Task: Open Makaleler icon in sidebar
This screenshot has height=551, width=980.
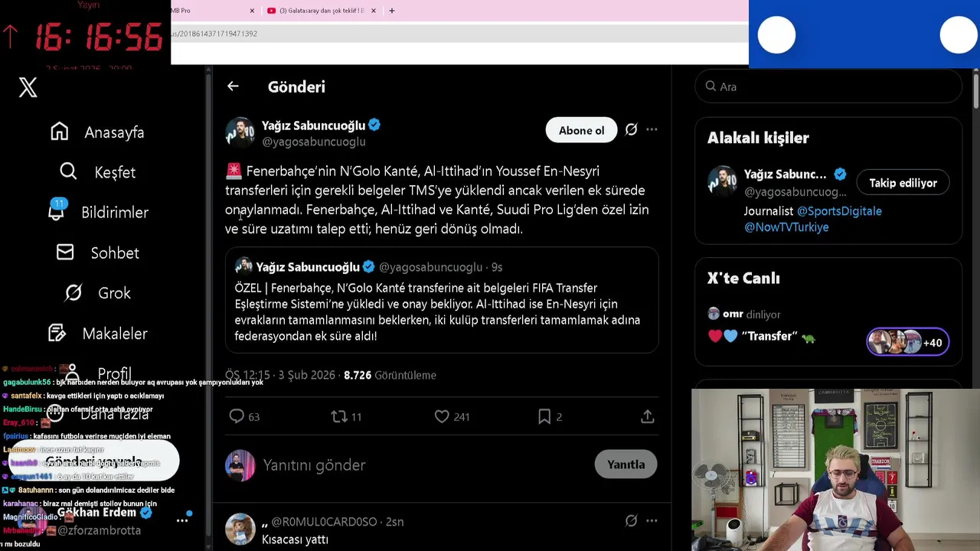Action: pos(57,333)
